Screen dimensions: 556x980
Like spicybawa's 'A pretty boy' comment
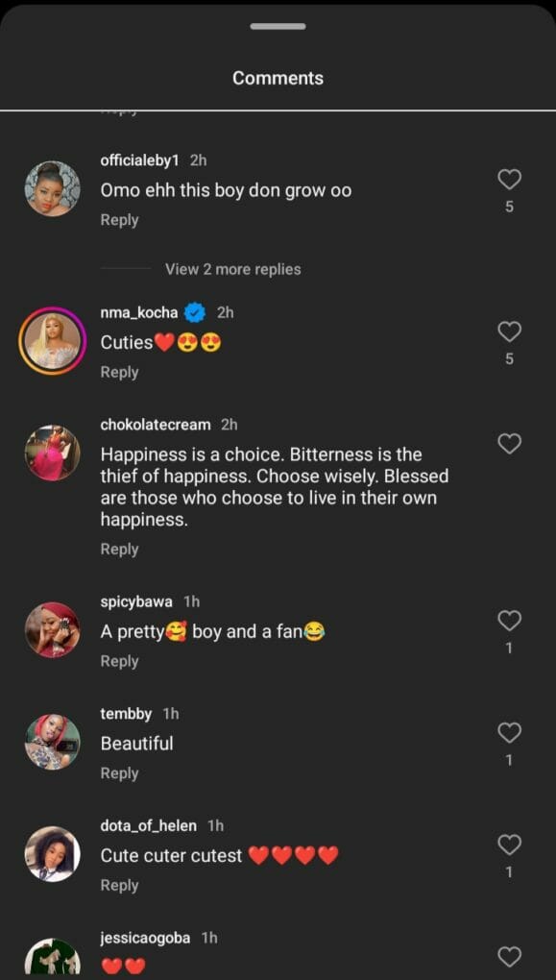coord(509,620)
